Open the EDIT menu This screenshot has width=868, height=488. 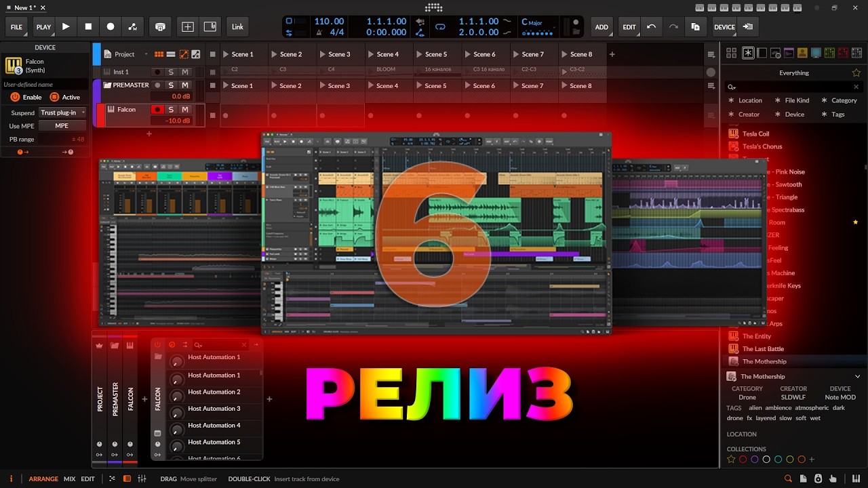click(x=629, y=27)
